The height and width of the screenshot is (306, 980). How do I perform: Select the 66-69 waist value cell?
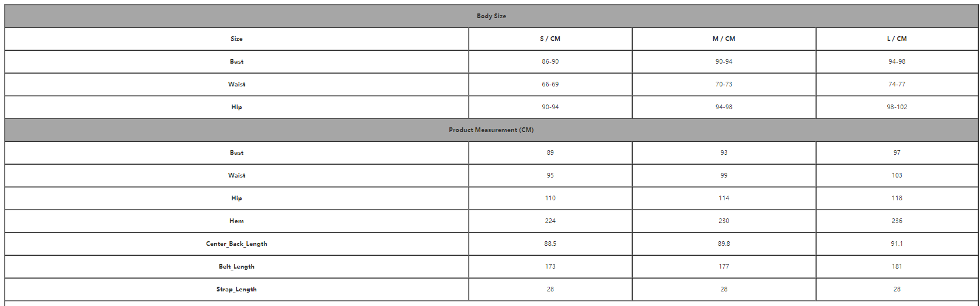pos(550,85)
